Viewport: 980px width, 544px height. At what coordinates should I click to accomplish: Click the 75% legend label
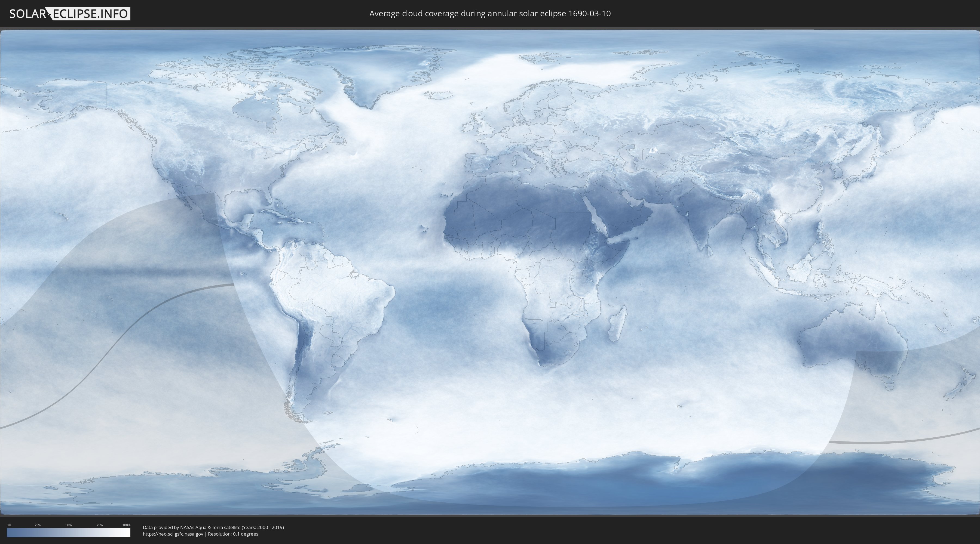[x=99, y=525]
